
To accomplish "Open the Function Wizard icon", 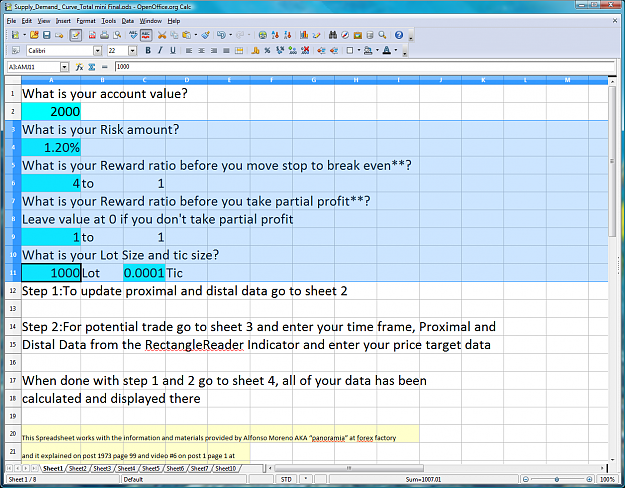I will pos(79,67).
